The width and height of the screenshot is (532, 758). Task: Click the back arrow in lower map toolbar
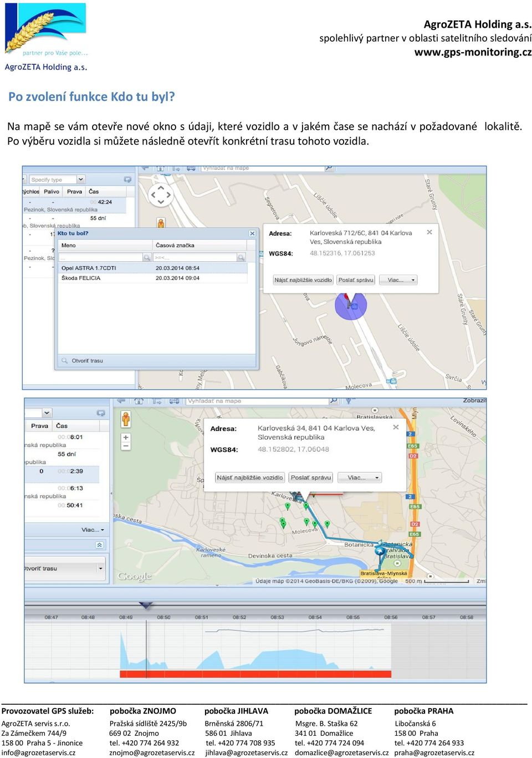[121, 400]
